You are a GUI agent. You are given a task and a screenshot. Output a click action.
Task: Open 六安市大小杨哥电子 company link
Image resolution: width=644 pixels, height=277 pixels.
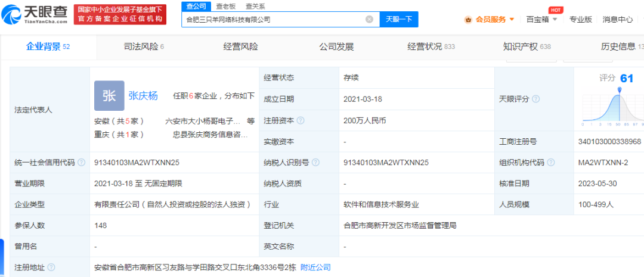coord(203,121)
